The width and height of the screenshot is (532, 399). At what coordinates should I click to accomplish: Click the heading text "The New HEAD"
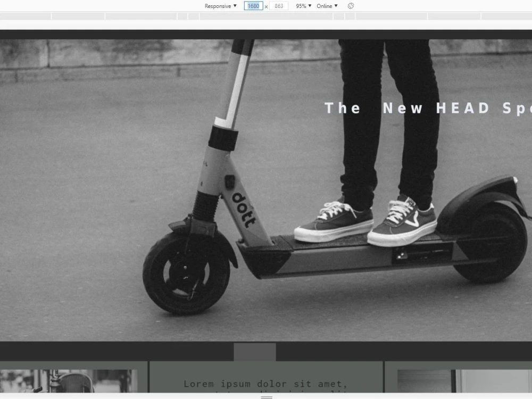coord(407,108)
